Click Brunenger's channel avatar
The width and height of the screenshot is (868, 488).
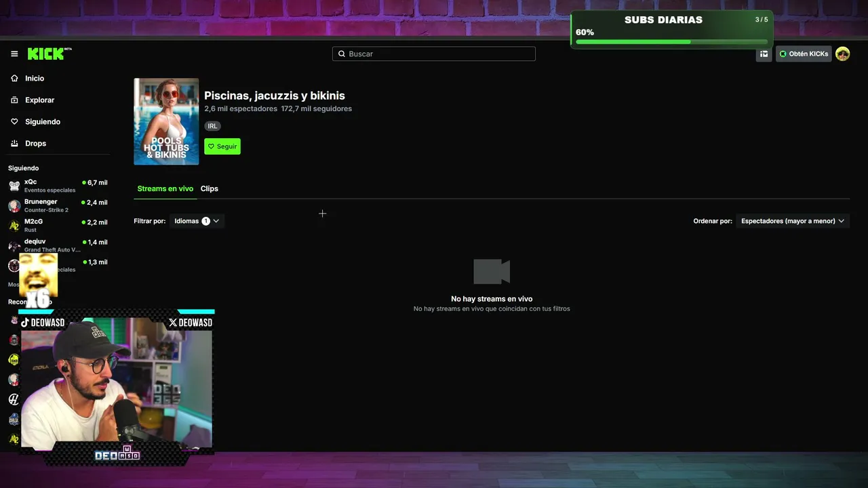pos(14,205)
